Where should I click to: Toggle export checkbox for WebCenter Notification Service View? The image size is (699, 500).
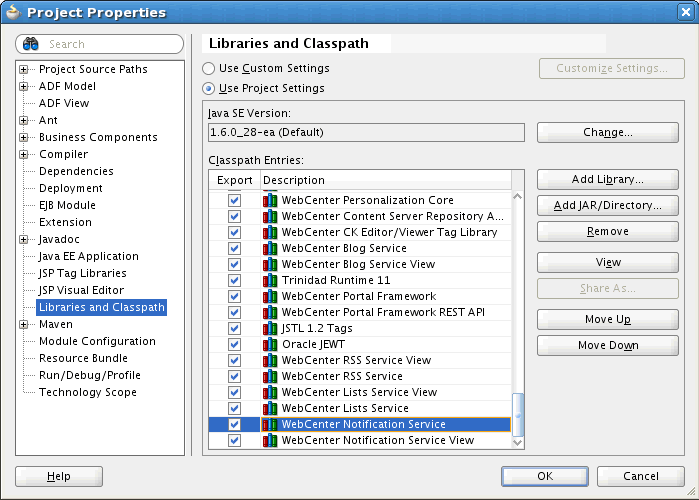[234, 440]
